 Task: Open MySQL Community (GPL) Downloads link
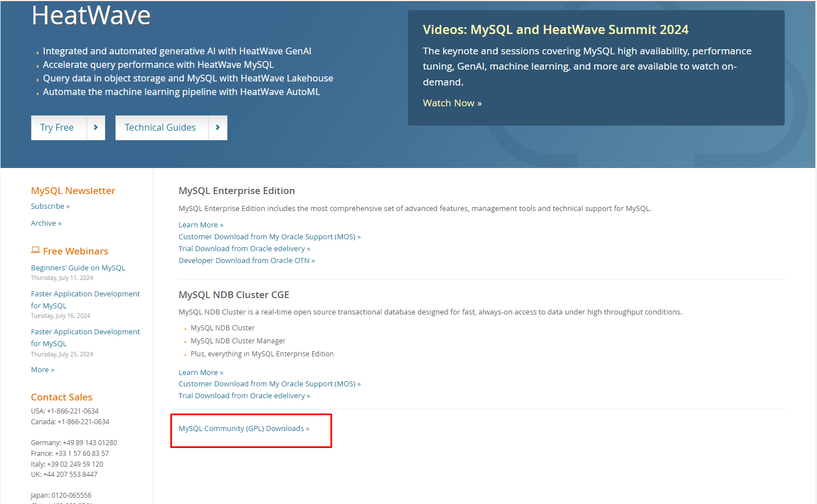pos(244,429)
